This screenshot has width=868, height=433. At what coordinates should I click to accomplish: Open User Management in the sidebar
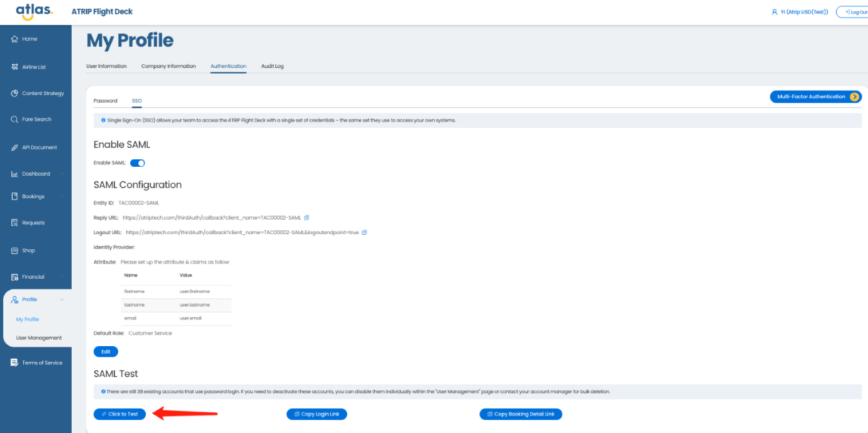tap(39, 338)
